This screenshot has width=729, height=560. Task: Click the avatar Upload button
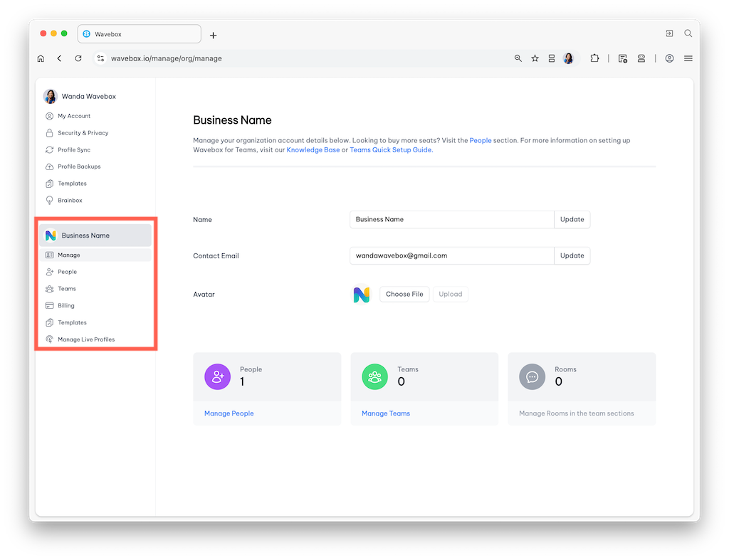pos(451,294)
